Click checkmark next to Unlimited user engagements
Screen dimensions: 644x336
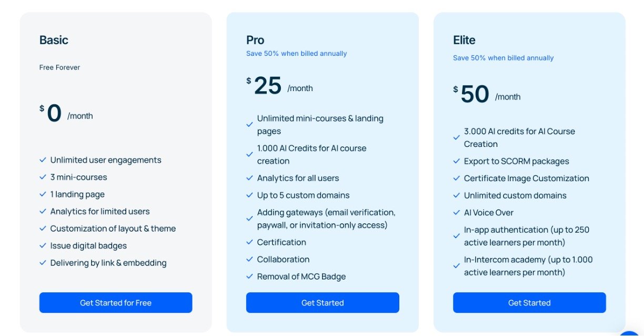pos(43,160)
